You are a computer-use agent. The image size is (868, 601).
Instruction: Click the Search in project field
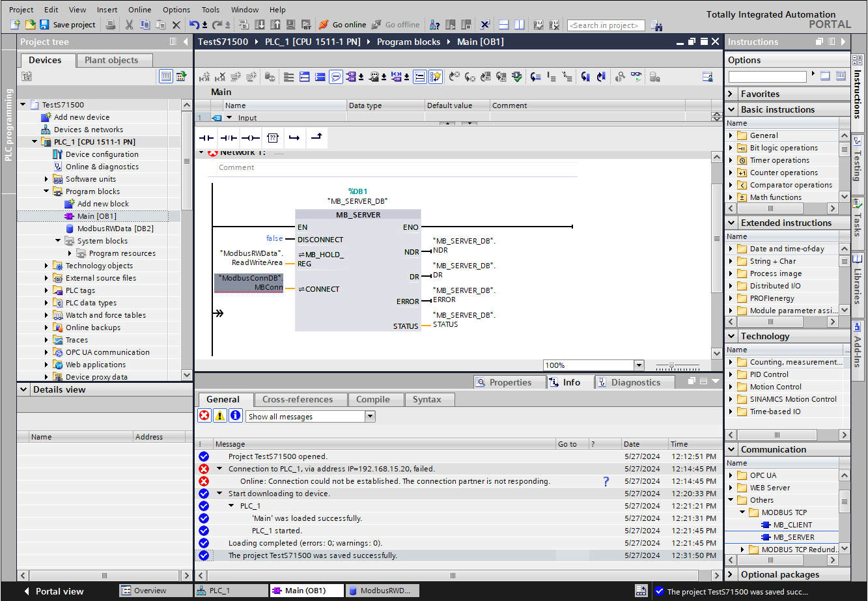click(x=606, y=25)
